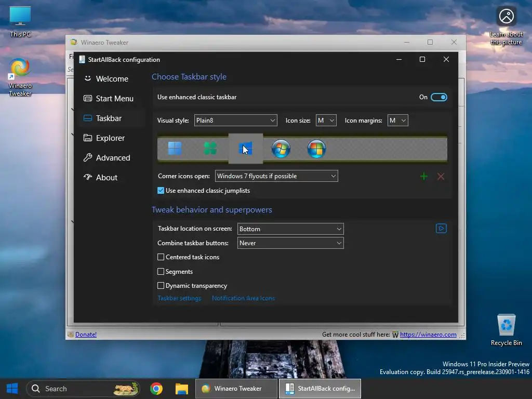Switch to Winaero Tweaker taskbar button

236,389
